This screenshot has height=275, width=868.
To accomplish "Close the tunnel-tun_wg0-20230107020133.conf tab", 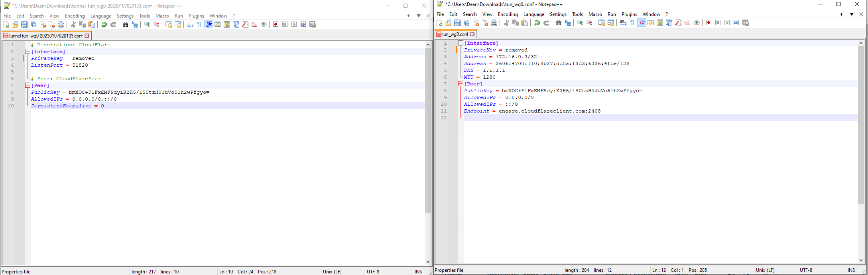I will 87,36.
